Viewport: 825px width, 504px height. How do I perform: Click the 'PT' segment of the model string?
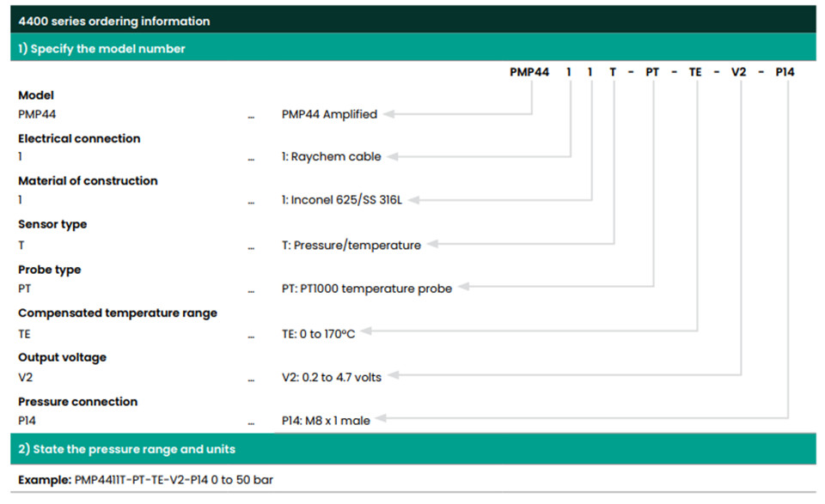pos(652,72)
